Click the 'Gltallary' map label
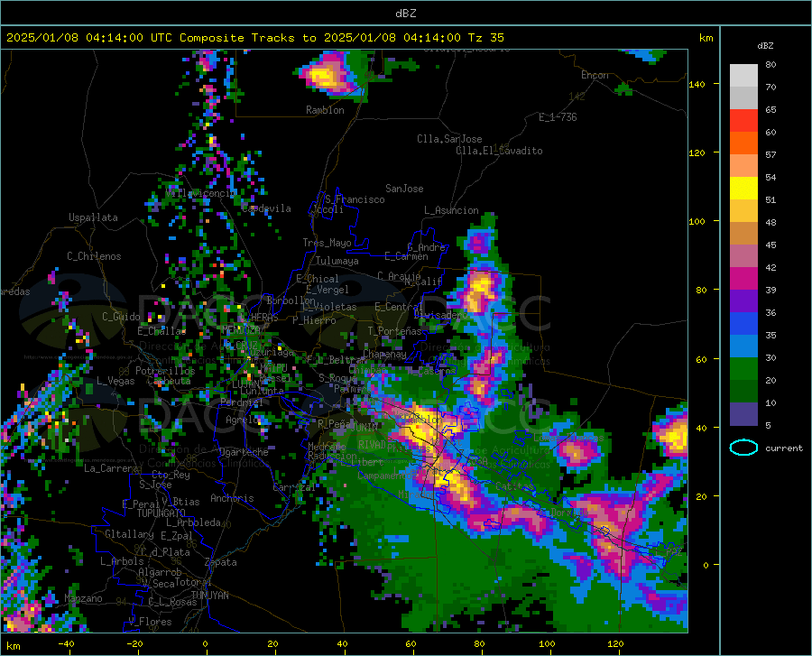The width and height of the screenshot is (812, 656). (x=129, y=534)
